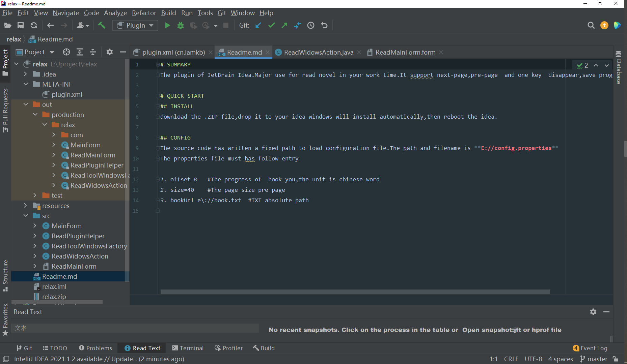Open the Terminal tool window
Viewport: 627px width, 364px height.
pos(188,348)
